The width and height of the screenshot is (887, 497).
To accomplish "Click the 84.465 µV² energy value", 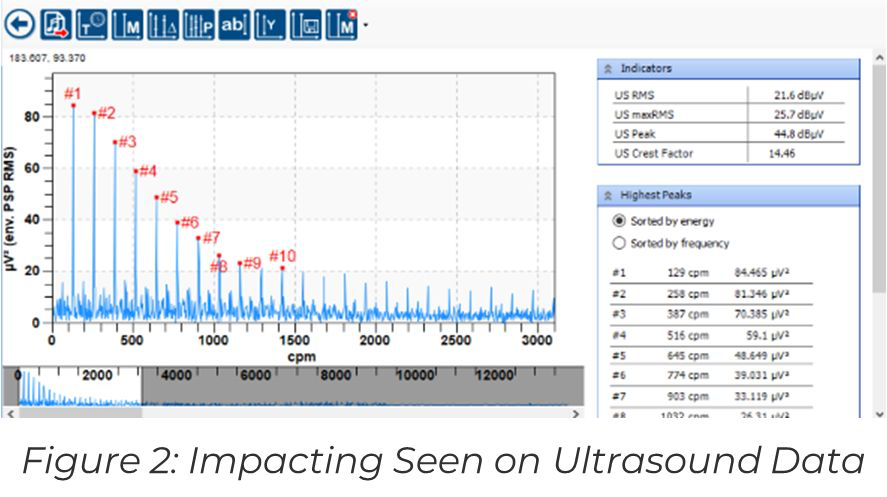I will tap(761, 273).
